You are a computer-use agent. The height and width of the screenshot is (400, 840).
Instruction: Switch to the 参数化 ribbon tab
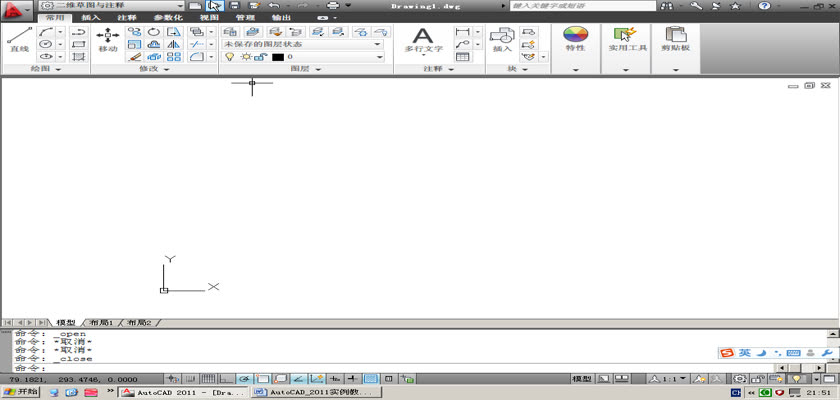(166, 18)
